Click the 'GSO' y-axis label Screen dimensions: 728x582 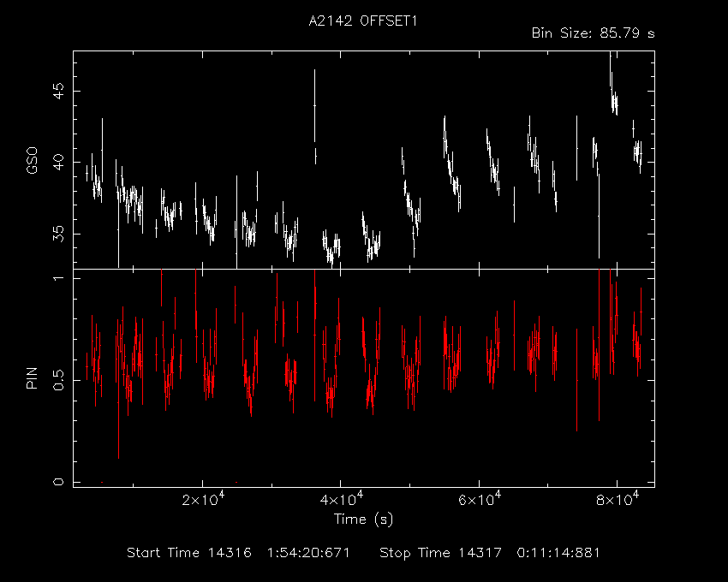point(32,161)
